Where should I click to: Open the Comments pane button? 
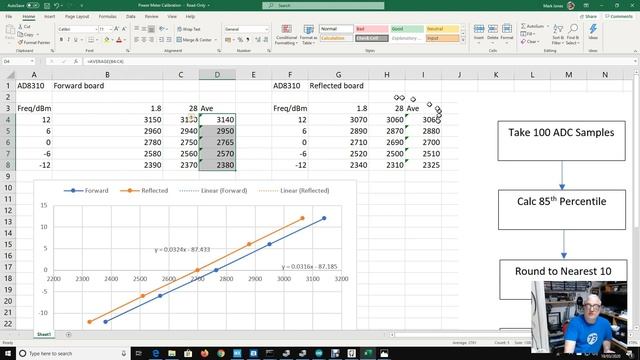coord(619,17)
